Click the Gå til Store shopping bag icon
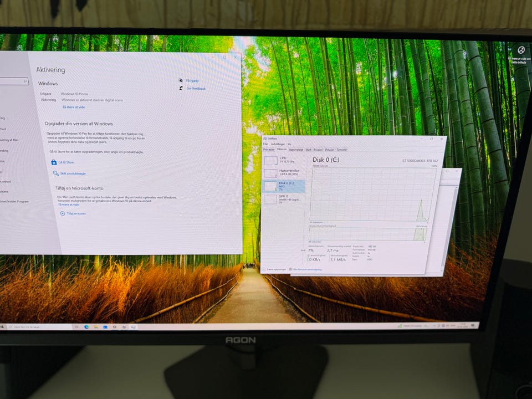This screenshot has width=532, height=399. pos(54,162)
